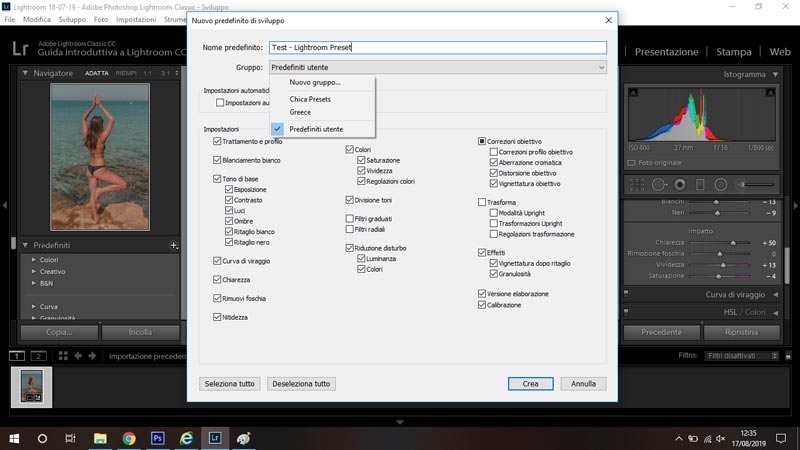The height and width of the screenshot is (450, 800).
Task: Toggle Trattamento e profilo checkbox
Action: point(217,141)
